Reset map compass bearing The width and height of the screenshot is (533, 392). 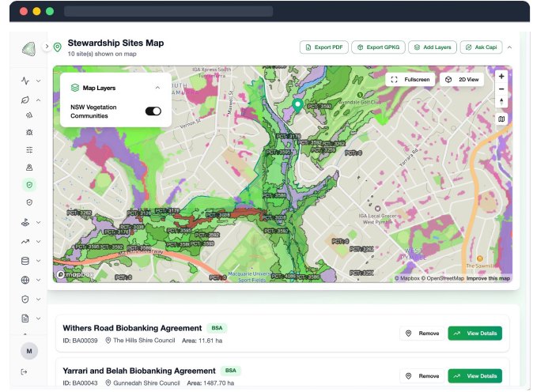tap(501, 102)
